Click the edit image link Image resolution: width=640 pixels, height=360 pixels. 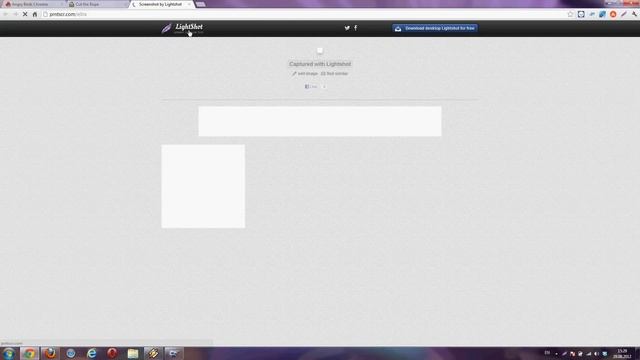305,74
